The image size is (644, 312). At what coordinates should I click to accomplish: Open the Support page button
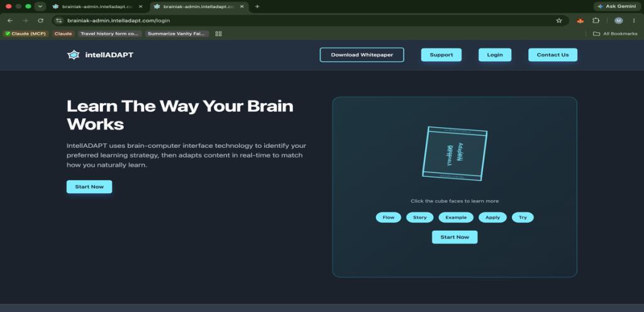click(x=441, y=55)
